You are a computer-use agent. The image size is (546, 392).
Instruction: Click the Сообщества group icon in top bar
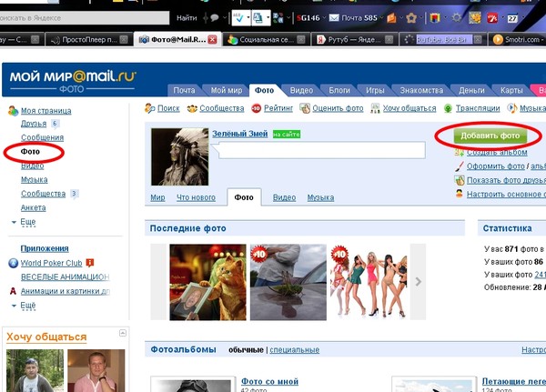[192, 108]
